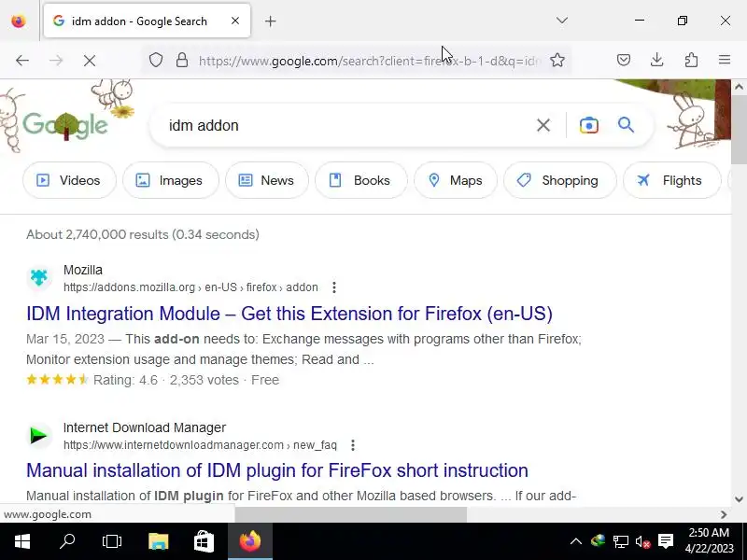This screenshot has width=747, height=560.
Task: Save page to Pocket
Action: [x=624, y=60]
